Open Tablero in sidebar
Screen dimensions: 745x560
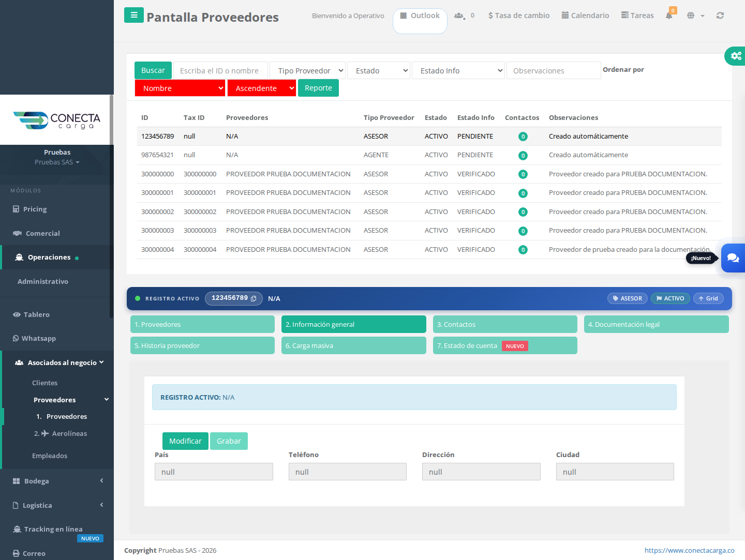tap(31, 314)
